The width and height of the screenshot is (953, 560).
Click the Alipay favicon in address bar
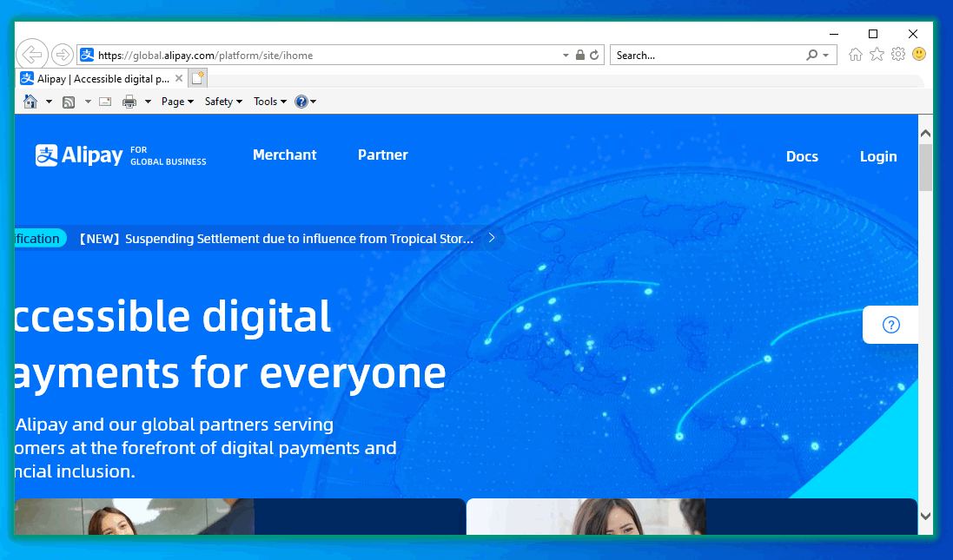88,55
